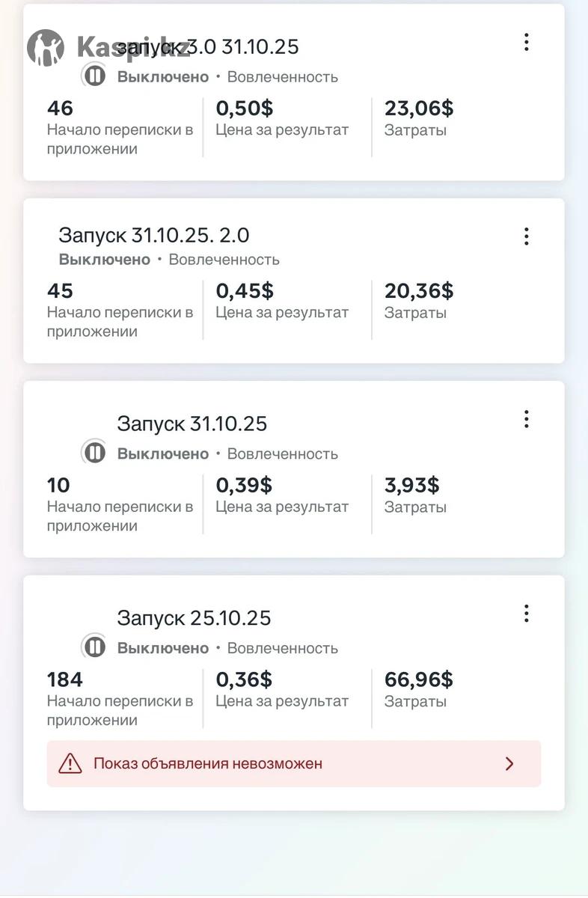
Task: Click the 0,39$ Цена за результат metric
Action: (x=244, y=485)
